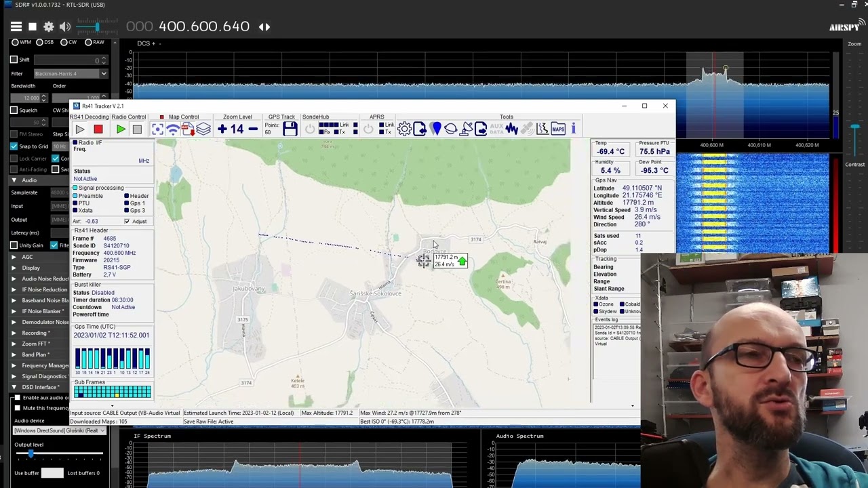The image size is (868, 488).
Task: Mute the SDR# audio speaker icon
Action: point(65,26)
